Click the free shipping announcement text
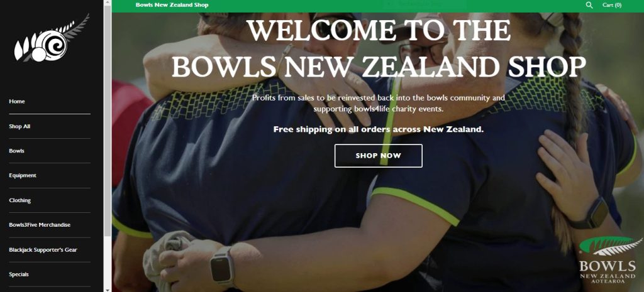 pos(378,129)
